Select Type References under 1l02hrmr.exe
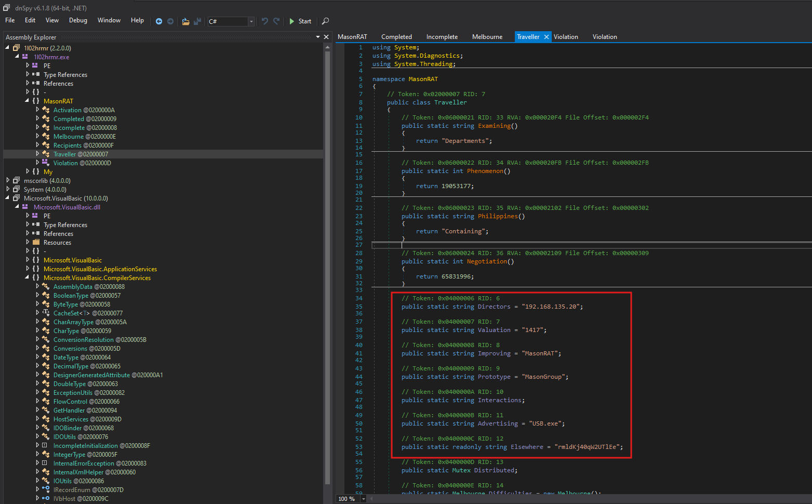This screenshot has height=504, width=812. [65, 75]
